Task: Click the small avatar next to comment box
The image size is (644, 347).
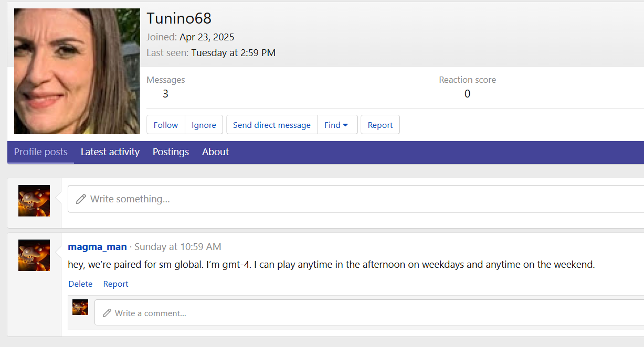Action: coord(80,307)
